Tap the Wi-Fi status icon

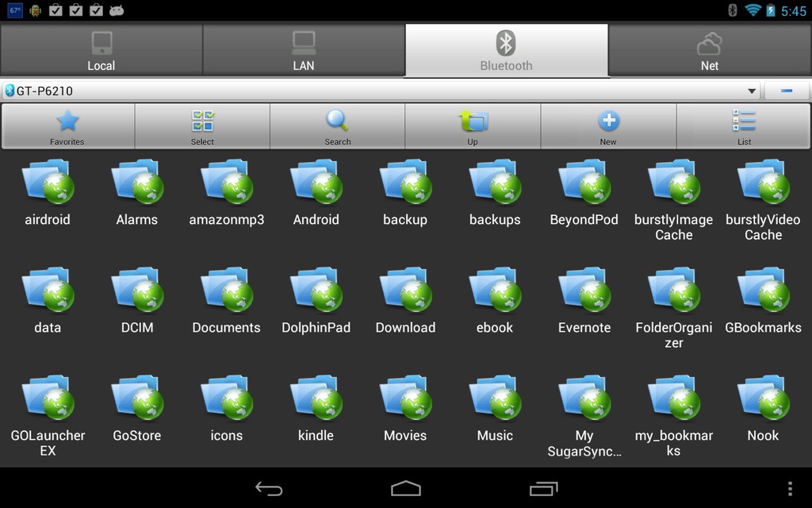pyautogui.click(x=753, y=10)
